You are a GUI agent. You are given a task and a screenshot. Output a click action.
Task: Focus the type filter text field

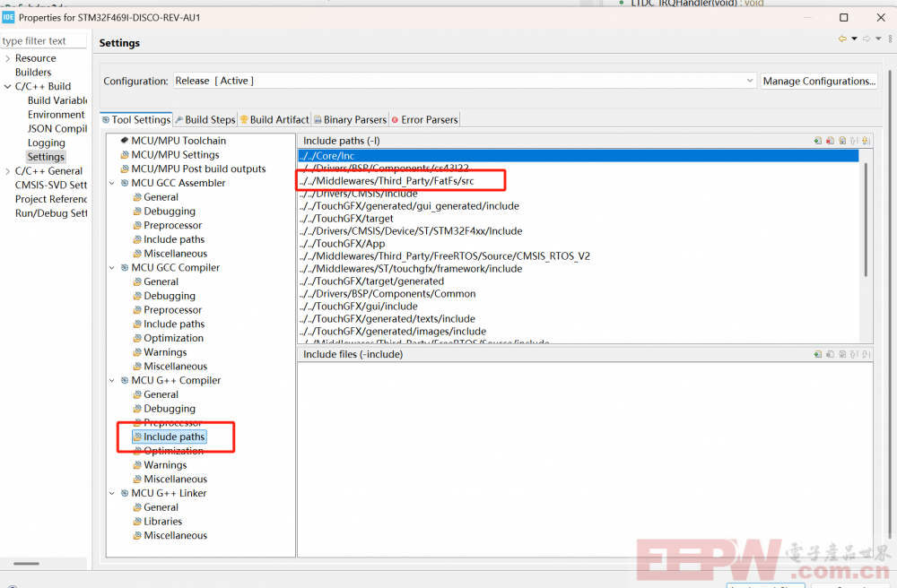coord(43,41)
